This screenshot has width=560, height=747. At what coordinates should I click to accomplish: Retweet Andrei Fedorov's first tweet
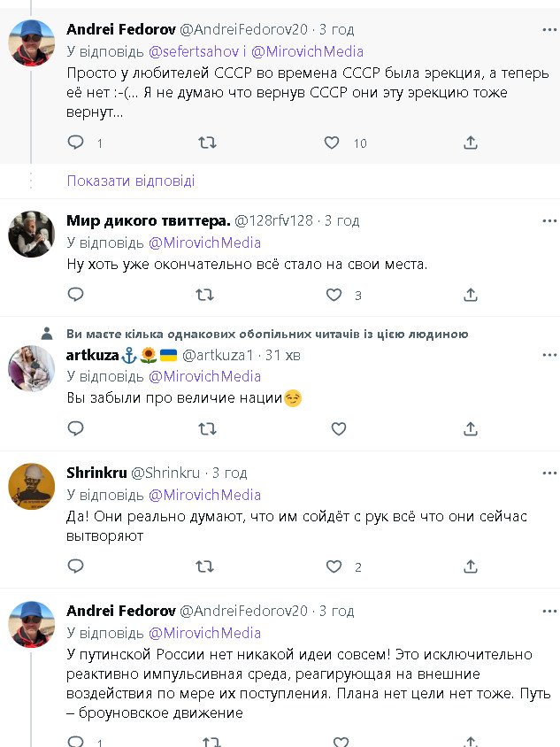pos(207,142)
